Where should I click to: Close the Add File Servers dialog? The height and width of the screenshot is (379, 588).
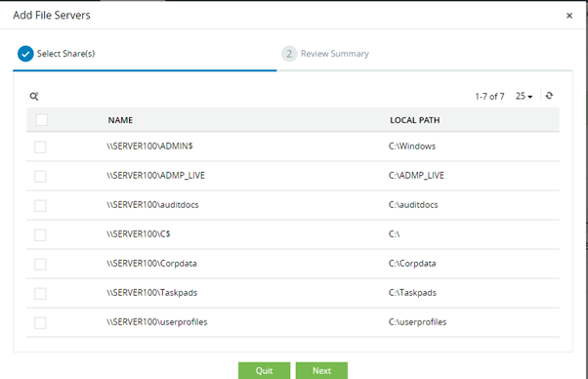tap(569, 16)
